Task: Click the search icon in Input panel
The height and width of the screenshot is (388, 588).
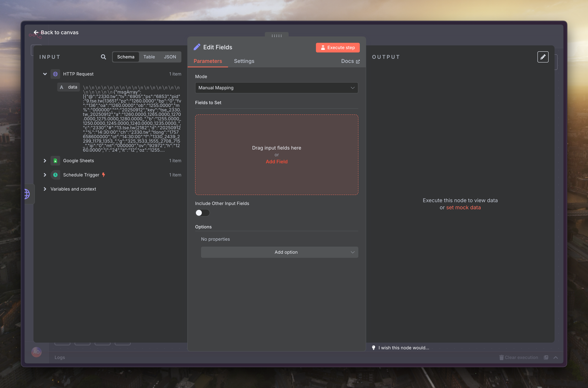Action: 103,57
